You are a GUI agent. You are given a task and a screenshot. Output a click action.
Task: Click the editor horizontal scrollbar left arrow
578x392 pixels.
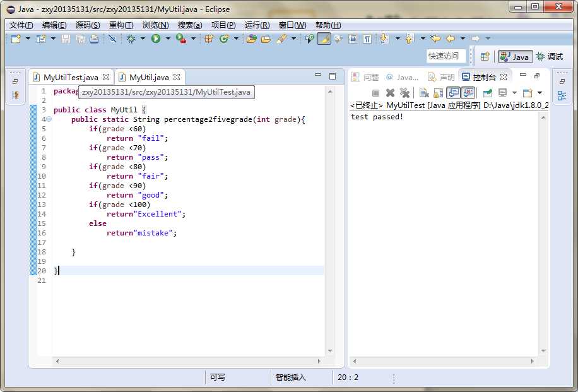click(57, 361)
